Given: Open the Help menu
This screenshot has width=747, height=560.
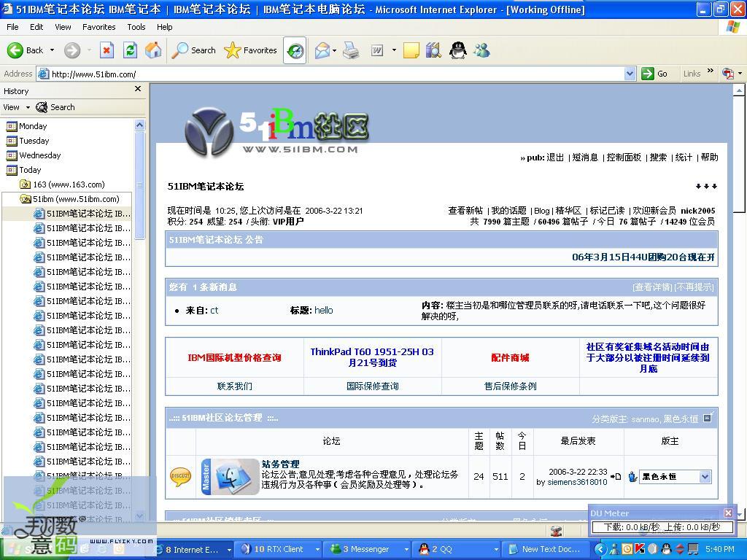Looking at the screenshot, I should tap(165, 27).
